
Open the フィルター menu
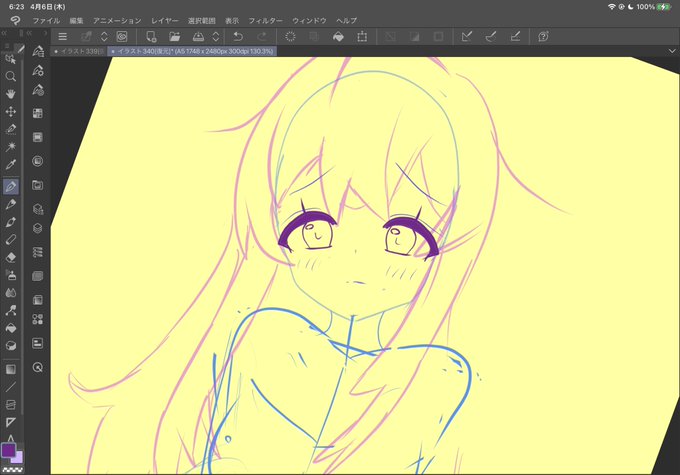pos(265,20)
